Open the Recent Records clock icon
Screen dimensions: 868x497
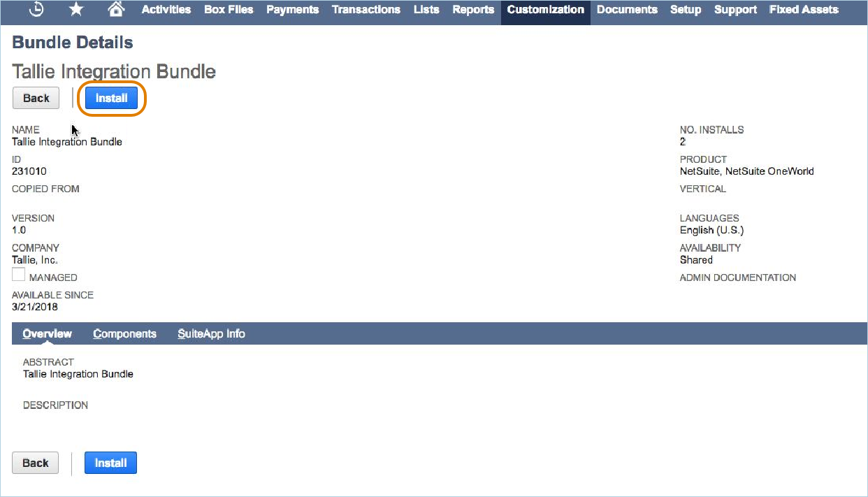point(37,9)
